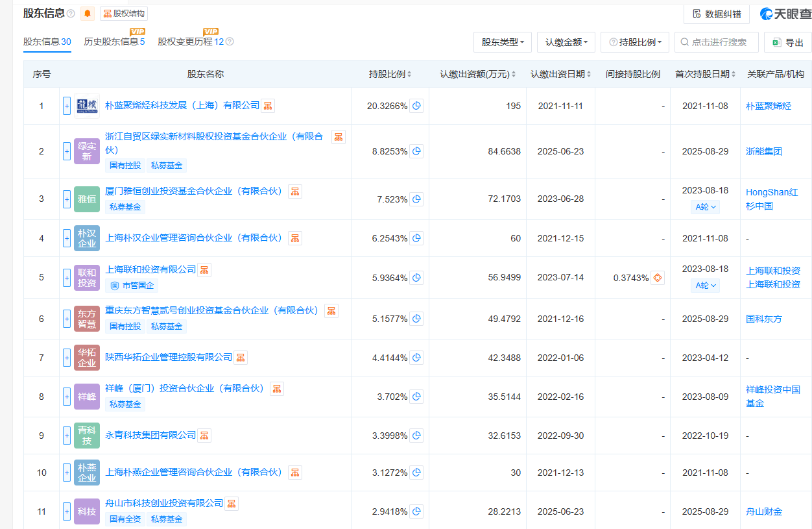Open equity chart icon for 重庆东方智慧贰号 fund

click(331, 311)
